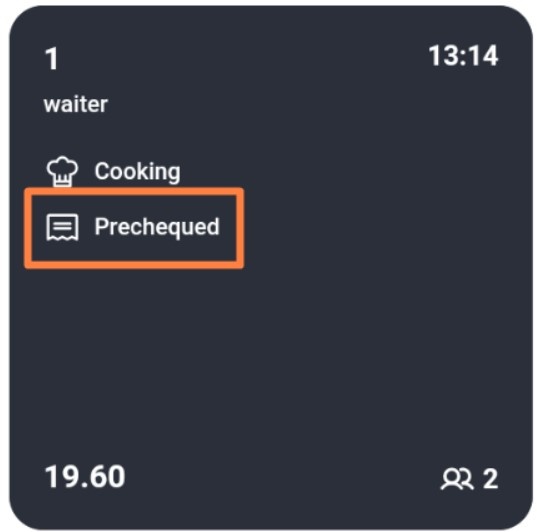Open the order card for table 1
Viewport: 537px width, 532px height.
pyautogui.click(x=271, y=267)
